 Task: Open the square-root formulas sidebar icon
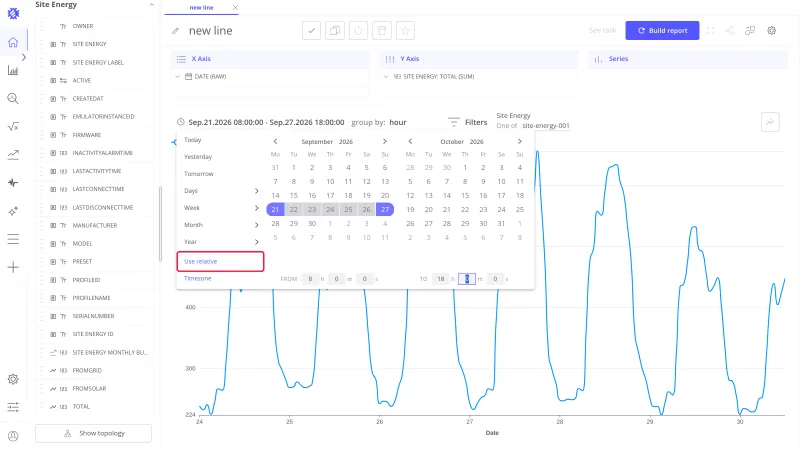[13, 127]
